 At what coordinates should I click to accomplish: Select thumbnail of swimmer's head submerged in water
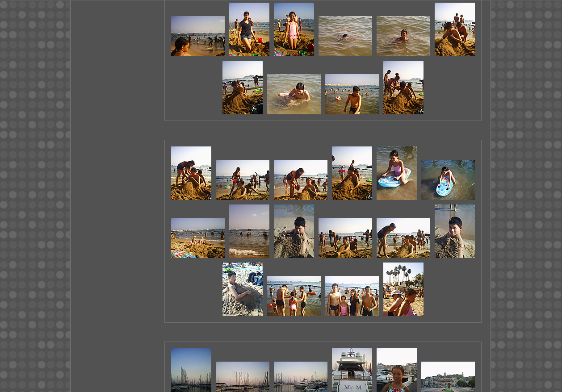345,36
